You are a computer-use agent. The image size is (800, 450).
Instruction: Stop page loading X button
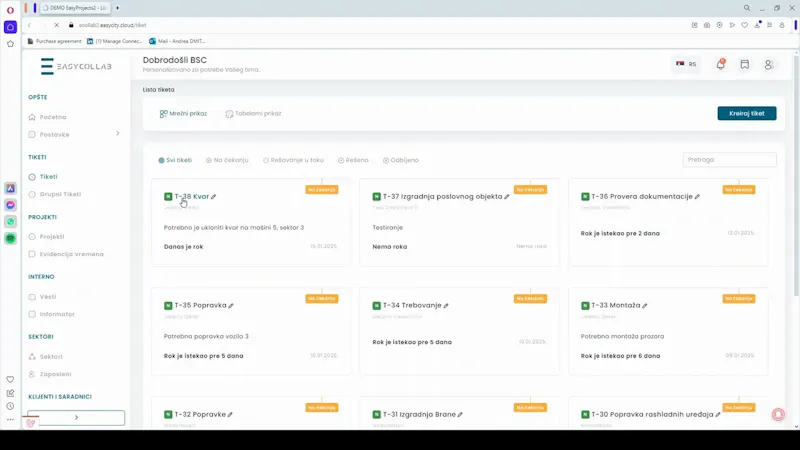click(57, 25)
